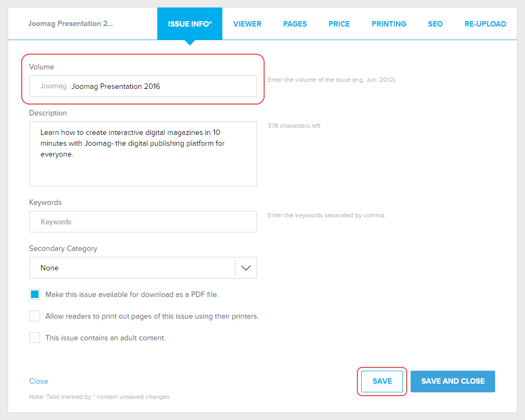The height and width of the screenshot is (420, 525).
Task: Open the Pages tab
Action: [x=294, y=24]
